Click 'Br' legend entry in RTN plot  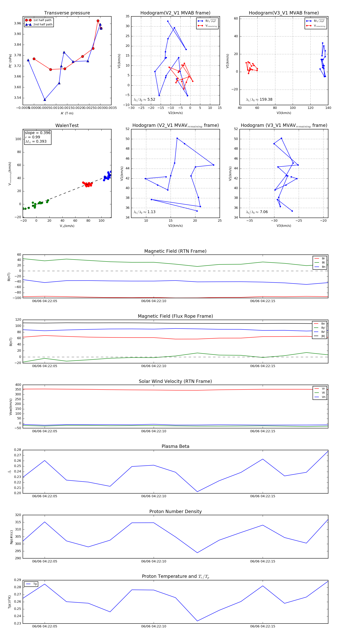click(320, 259)
